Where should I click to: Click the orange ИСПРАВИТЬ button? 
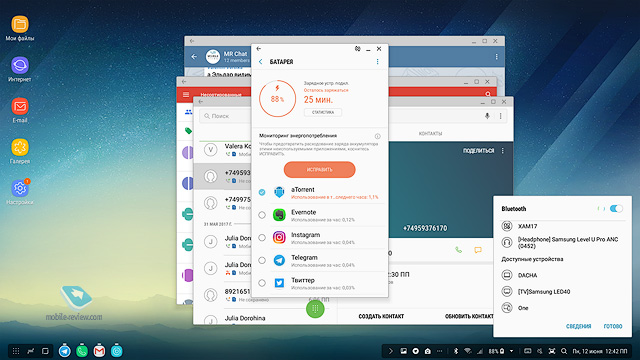tap(320, 169)
